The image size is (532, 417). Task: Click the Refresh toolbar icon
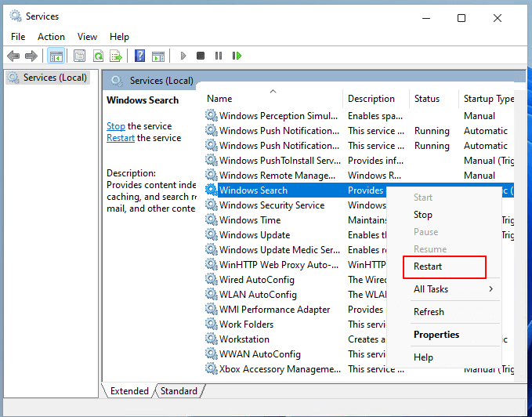(x=98, y=56)
